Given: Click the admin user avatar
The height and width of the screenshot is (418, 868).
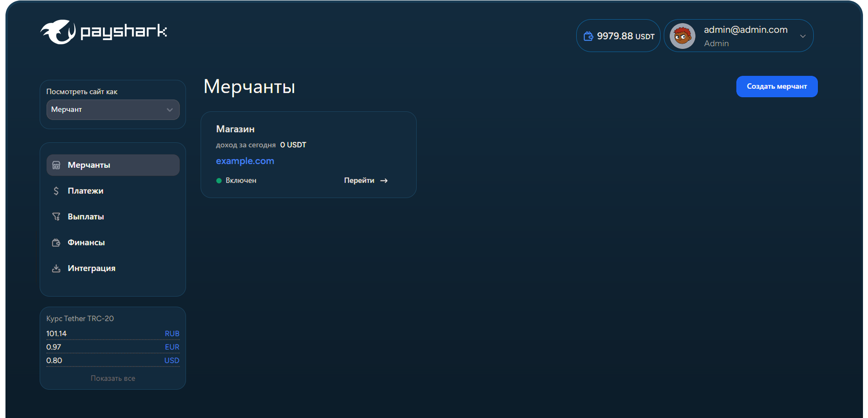Looking at the screenshot, I should 682,36.
